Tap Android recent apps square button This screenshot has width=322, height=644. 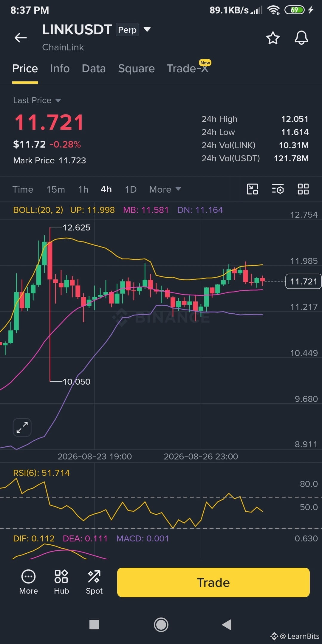94,624
